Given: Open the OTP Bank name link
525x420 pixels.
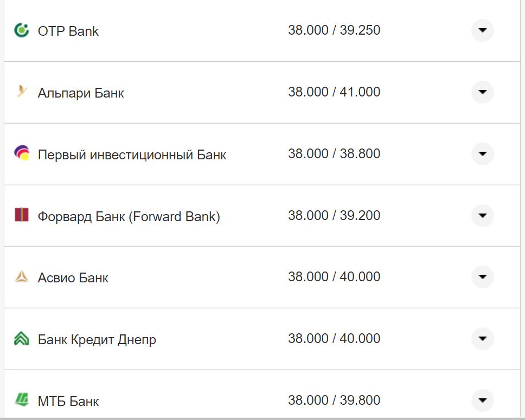Looking at the screenshot, I should click(68, 31).
